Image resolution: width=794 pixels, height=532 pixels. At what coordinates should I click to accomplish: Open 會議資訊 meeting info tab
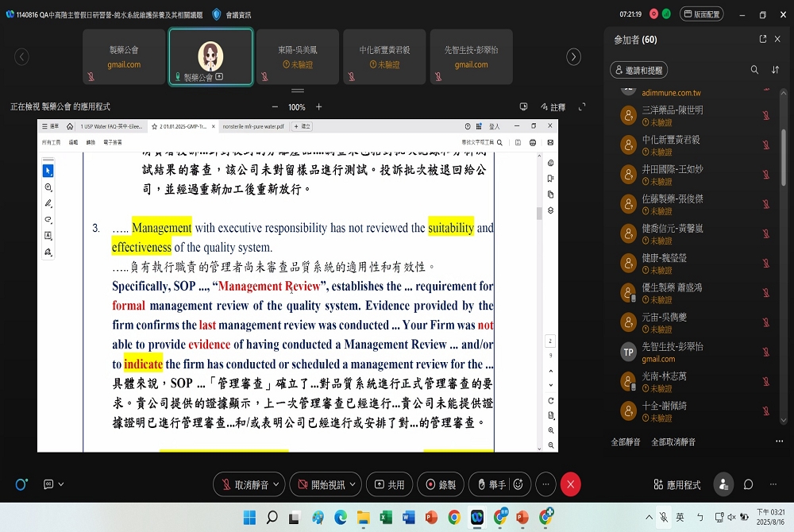(x=231, y=14)
